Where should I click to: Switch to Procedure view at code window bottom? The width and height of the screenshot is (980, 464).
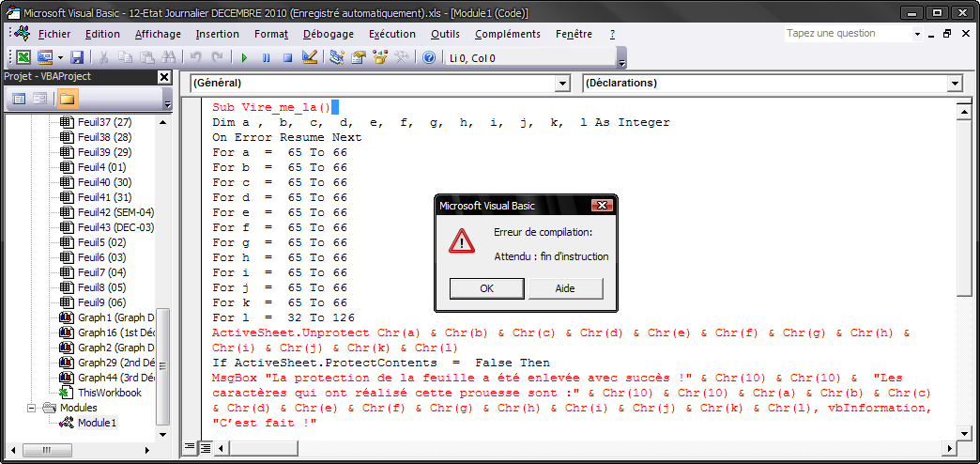(191, 447)
